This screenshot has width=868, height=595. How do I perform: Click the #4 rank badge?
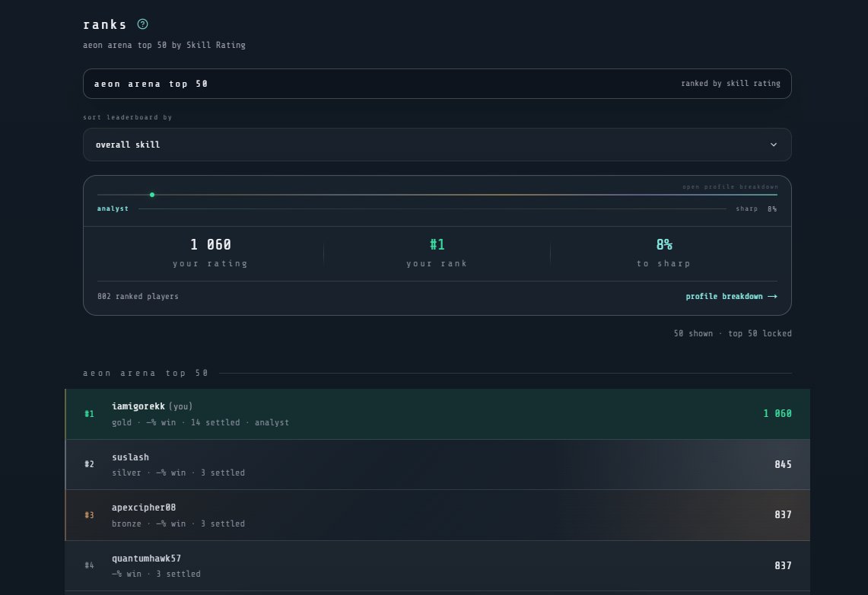(x=89, y=565)
